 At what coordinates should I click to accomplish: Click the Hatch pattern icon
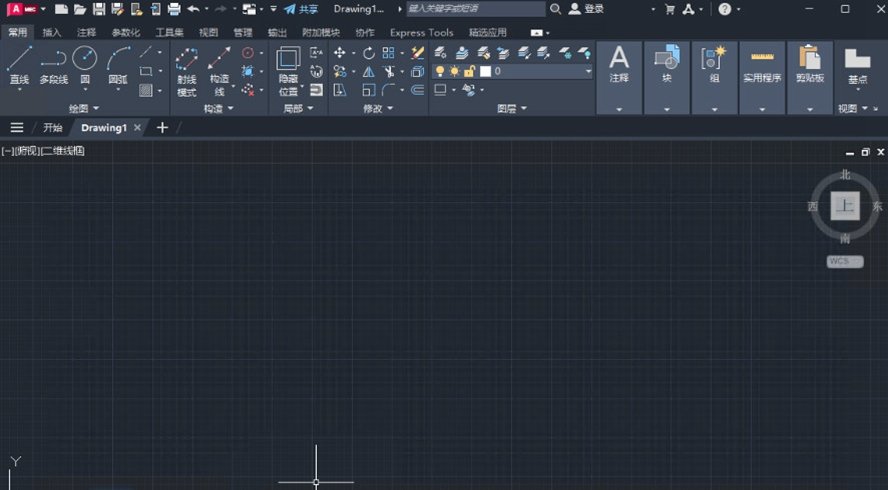tap(146, 90)
